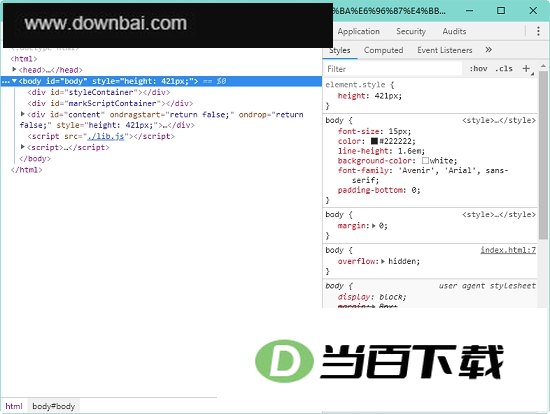550x414 pixels.
Task: Select the html breadcrumb item
Action: 14,406
